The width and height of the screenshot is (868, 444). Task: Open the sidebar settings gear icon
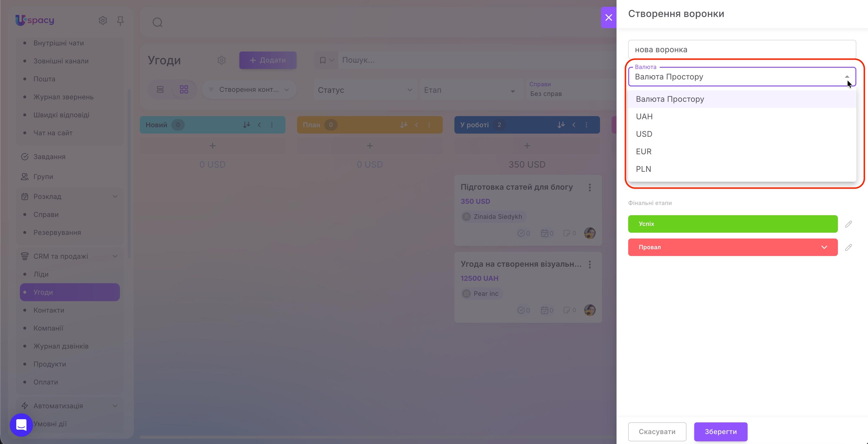click(x=103, y=21)
